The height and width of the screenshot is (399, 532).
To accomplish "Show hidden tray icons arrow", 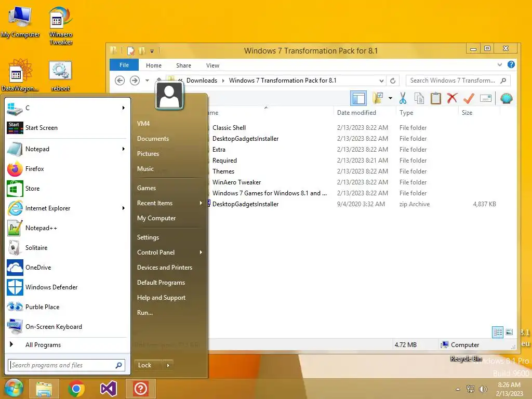I will pos(458,389).
